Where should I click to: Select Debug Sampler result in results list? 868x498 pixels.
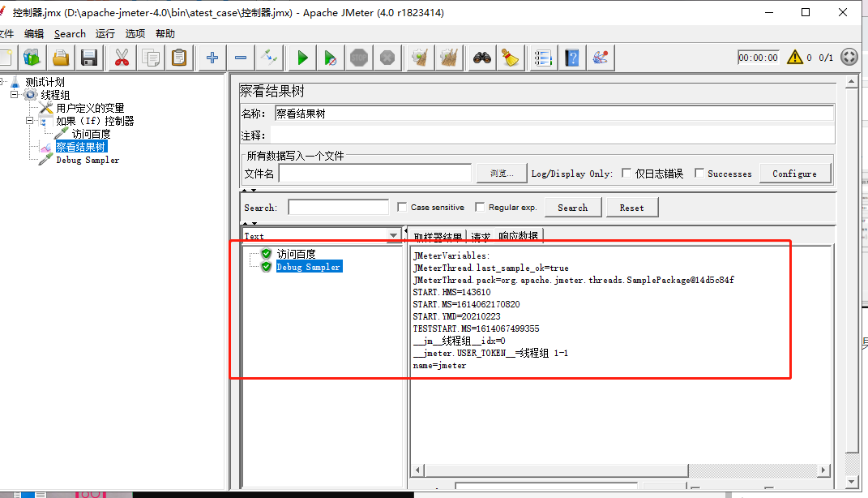308,267
